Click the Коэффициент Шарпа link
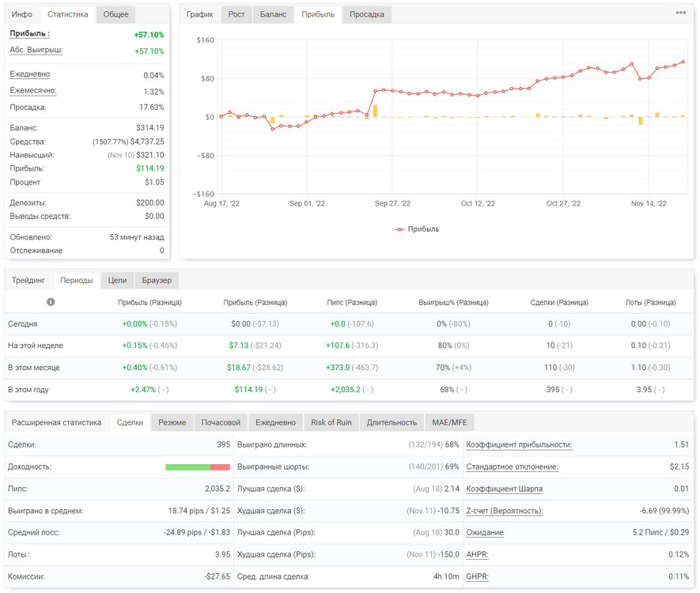This screenshot has width=700, height=593. 504,489
